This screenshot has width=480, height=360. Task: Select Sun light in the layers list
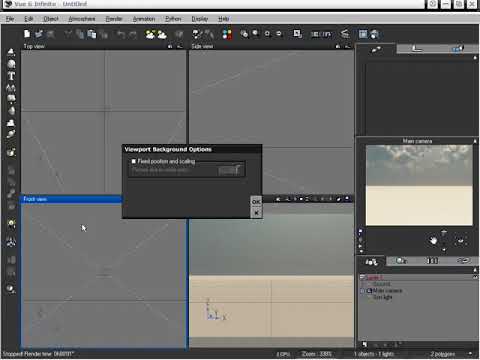tap(383, 297)
